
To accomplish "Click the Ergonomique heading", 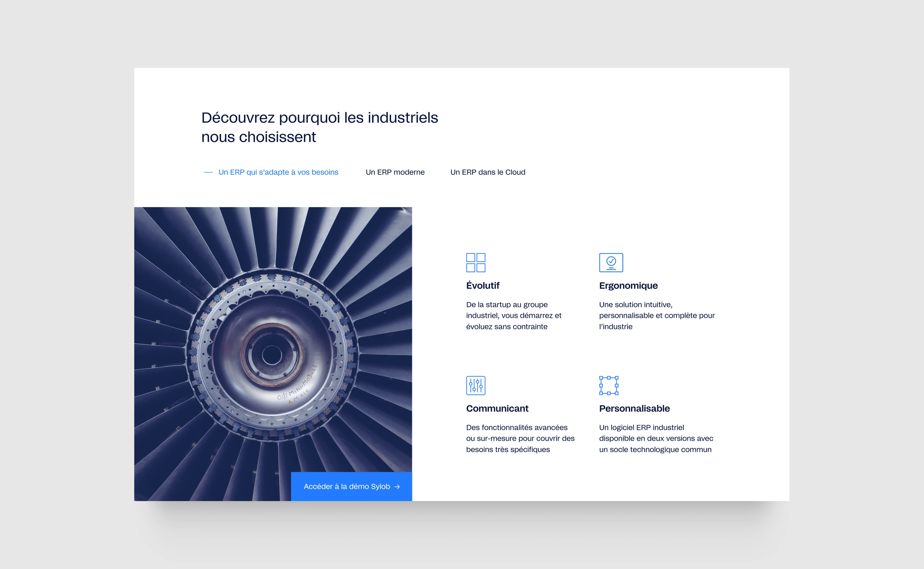I will point(628,286).
